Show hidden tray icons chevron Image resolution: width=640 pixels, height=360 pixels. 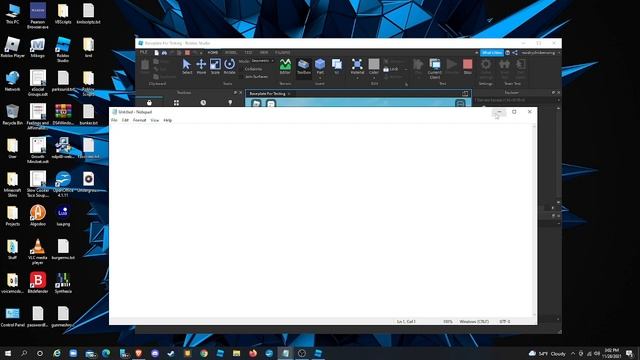point(573,353)
